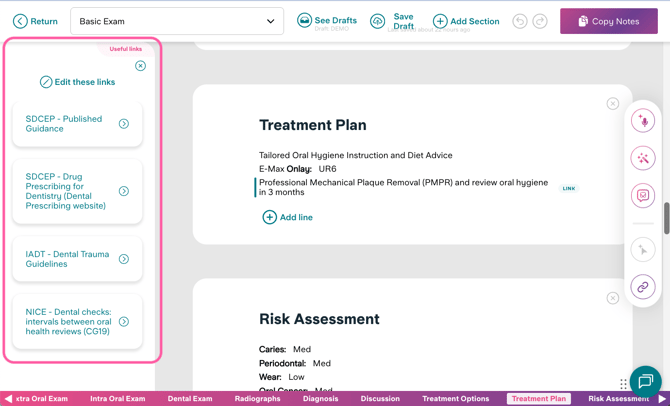670x406 pixels.
Task: Click the vertical scrollbar thumb
Action: [x=666, y=218]
